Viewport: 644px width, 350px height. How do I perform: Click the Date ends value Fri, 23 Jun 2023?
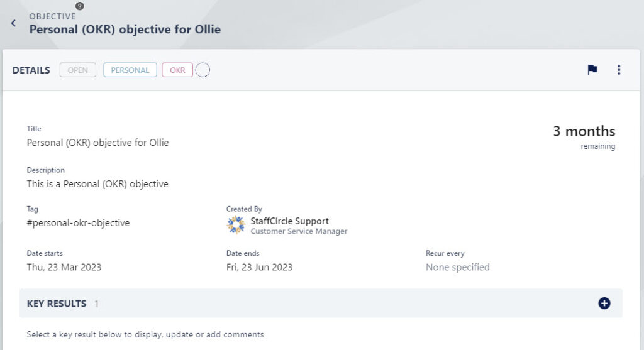259,267
